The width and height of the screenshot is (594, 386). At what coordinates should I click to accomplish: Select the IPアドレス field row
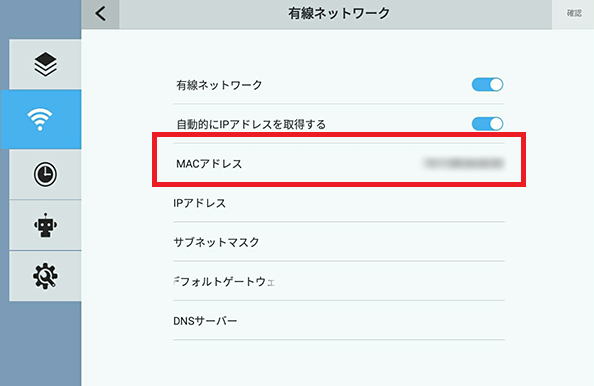[x=339, y=203]
